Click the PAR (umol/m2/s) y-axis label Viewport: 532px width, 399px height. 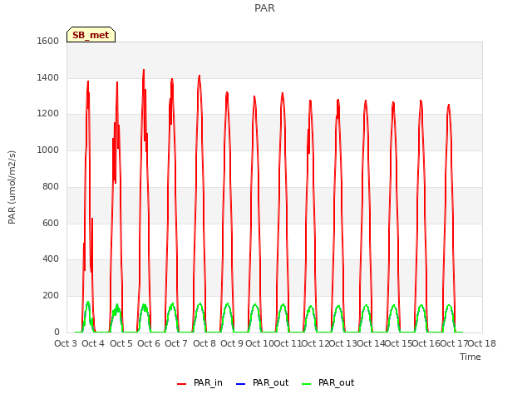(12, 187)
